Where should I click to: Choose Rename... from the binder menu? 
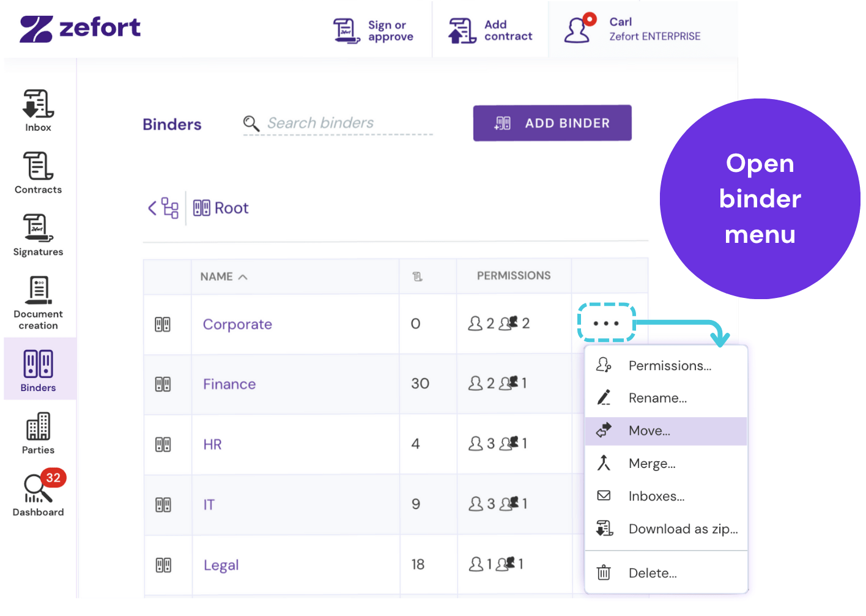[666, 398]
